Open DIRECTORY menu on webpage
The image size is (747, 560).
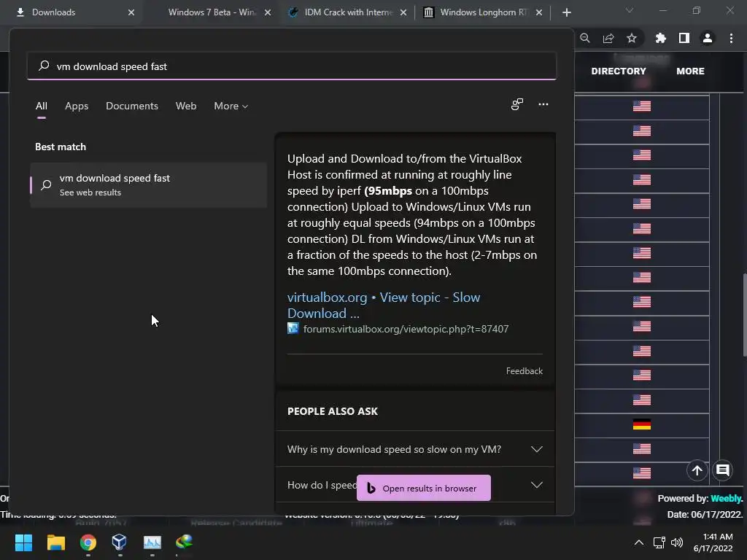point(619,71)
